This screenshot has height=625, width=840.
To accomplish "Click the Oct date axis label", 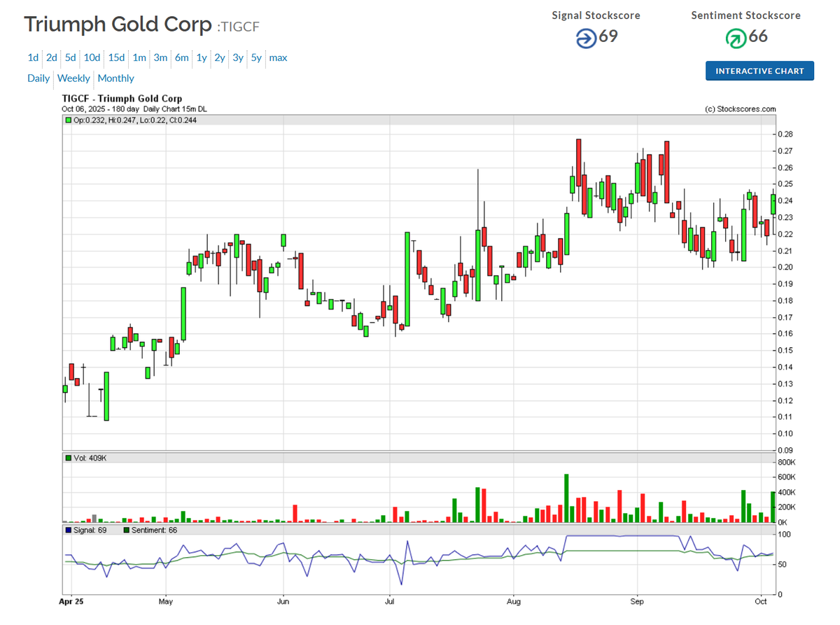I will 762,601.
